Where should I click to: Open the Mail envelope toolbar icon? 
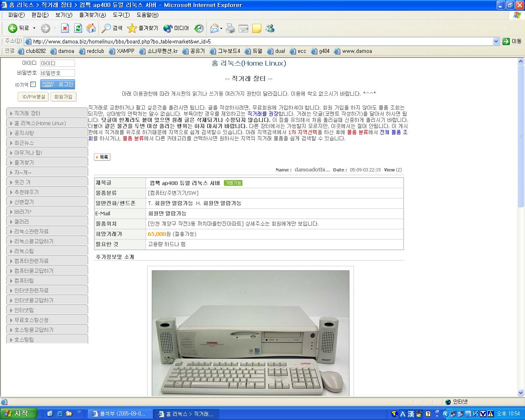point(215,28)
